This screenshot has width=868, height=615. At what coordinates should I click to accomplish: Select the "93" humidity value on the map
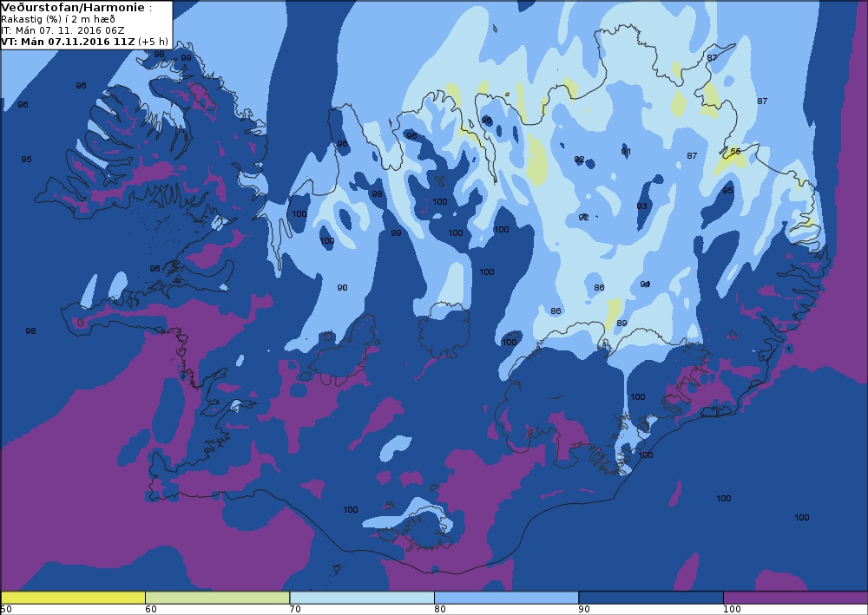tap(641, 206)
